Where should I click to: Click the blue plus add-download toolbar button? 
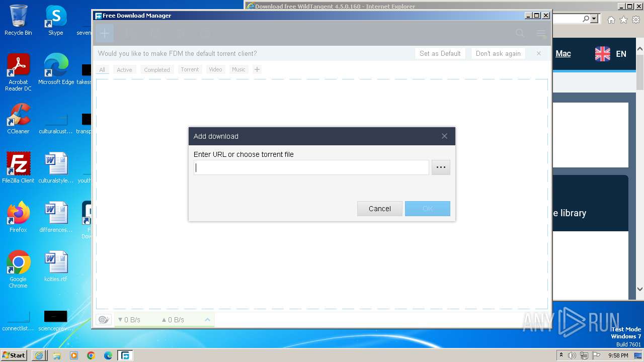click(104, 33)
